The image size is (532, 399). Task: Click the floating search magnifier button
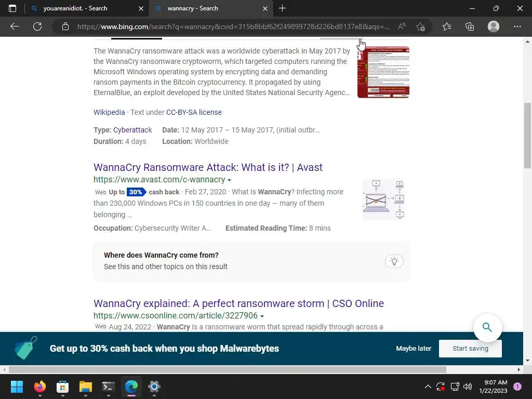[487, 327]
